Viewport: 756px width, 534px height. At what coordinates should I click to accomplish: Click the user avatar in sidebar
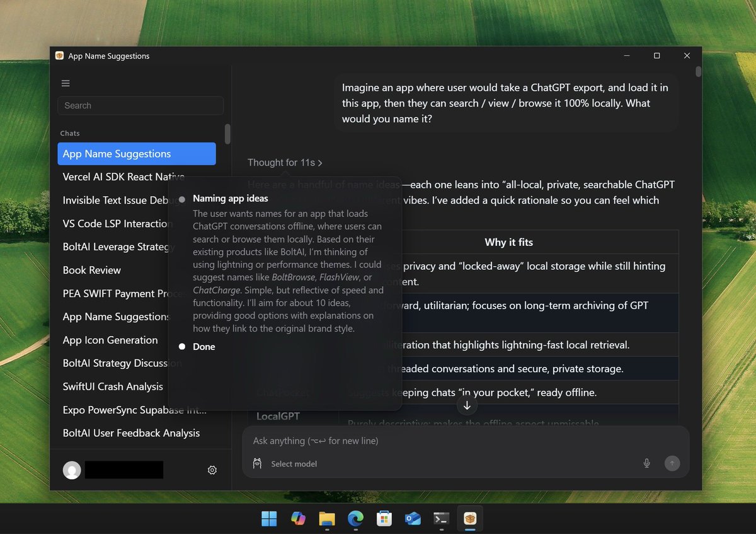pos(72,470)
